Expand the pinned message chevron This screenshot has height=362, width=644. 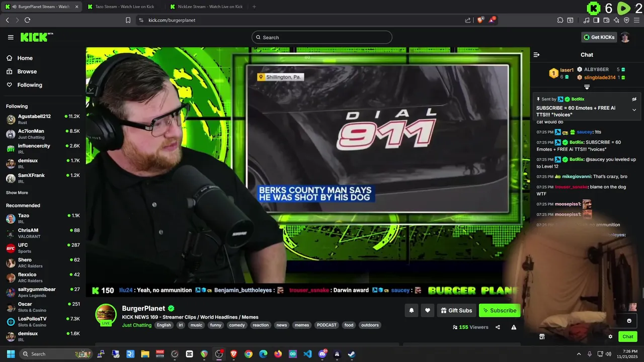tap(634, 110)
